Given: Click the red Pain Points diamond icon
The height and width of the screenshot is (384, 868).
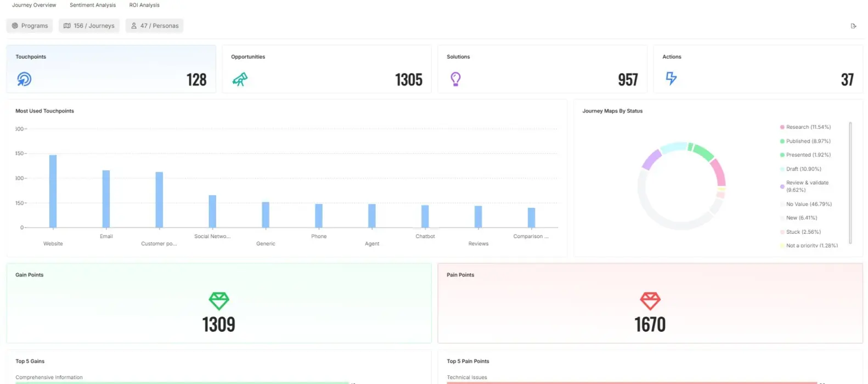Looking at the screenshot, I should click(x=650, y=301).
